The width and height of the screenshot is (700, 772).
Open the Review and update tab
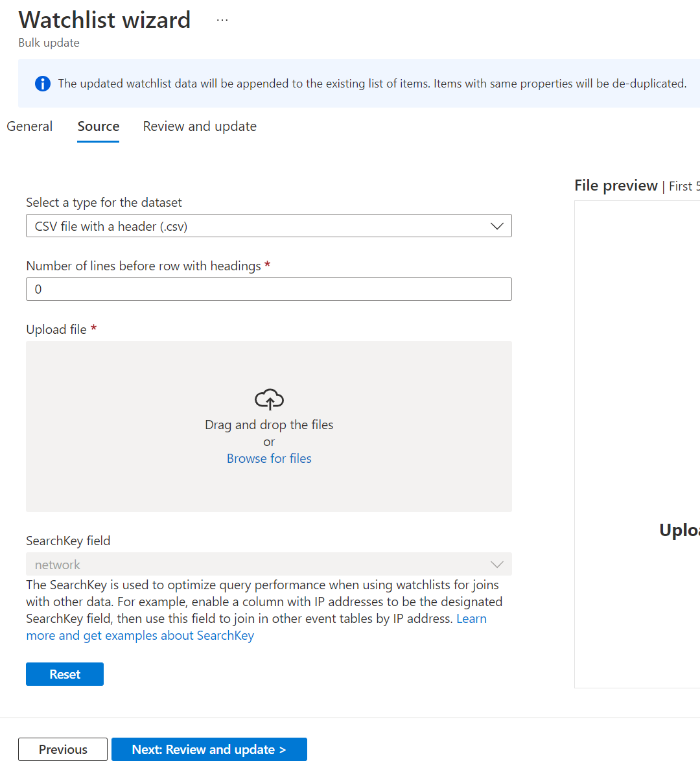[200, 126]
